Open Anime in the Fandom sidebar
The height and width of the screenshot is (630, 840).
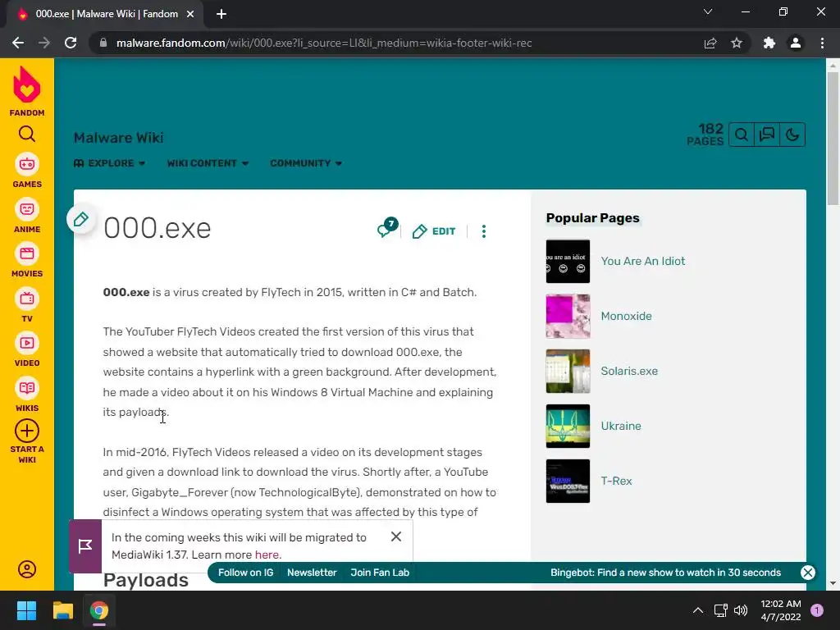tap(27, 216)
